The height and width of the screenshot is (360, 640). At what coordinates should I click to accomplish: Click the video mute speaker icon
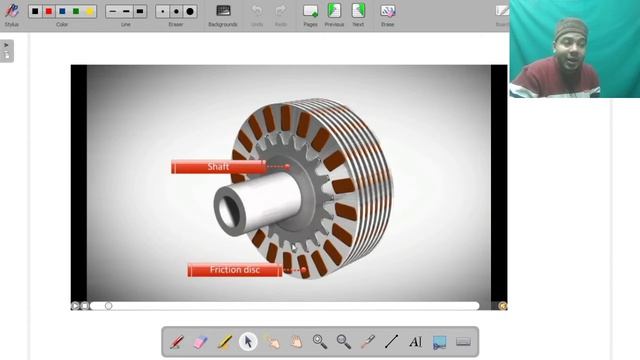pos(502,305)
